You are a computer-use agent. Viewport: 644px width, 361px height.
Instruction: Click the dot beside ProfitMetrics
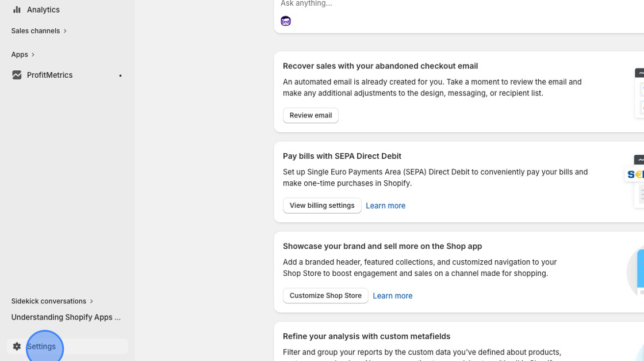tap(120, 75)
